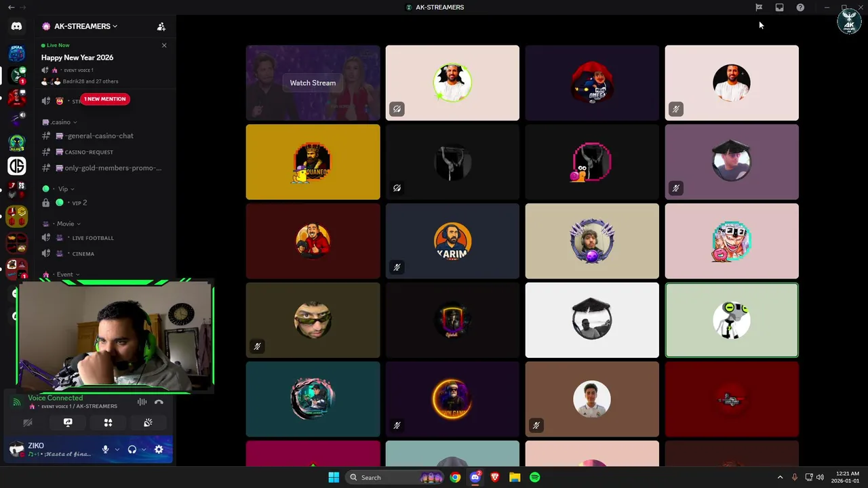The width and height of the screenshot is (868, 488).
Task: Click the Windows taskbar Search box
Action: coord(395,477)
